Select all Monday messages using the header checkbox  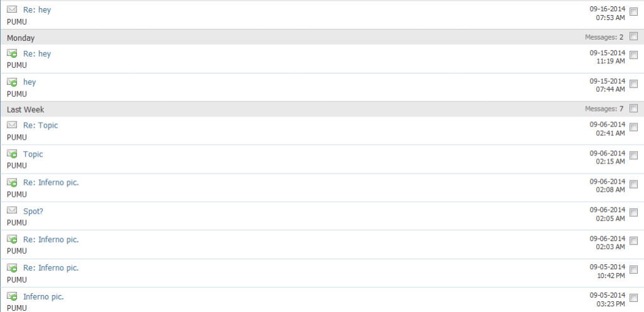tap(633, 37)
